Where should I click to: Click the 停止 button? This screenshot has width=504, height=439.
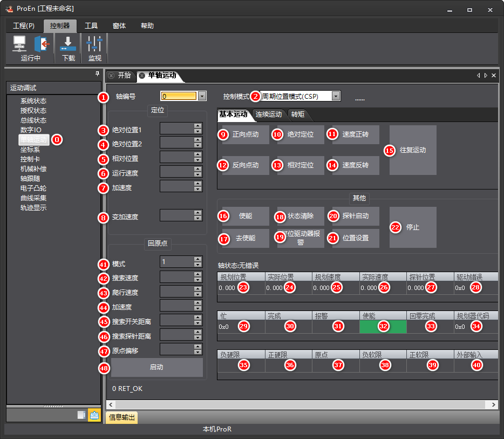pos(413,227)
